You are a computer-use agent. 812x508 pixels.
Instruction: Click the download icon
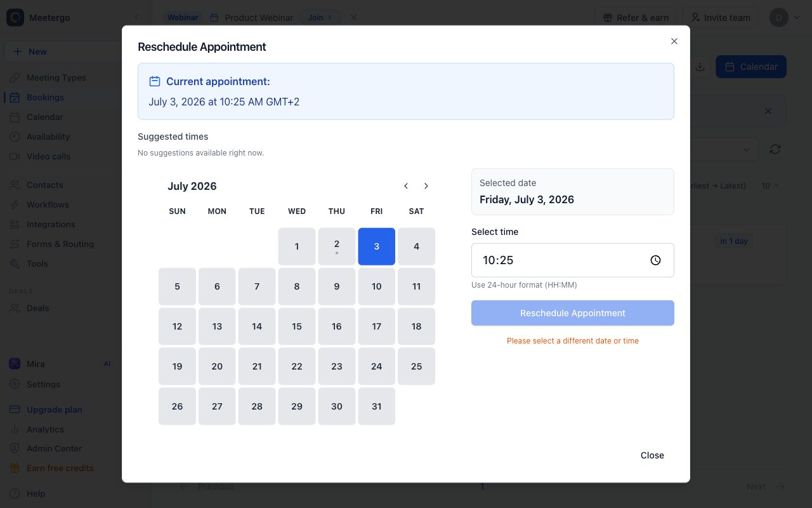(x=700, y=67)
